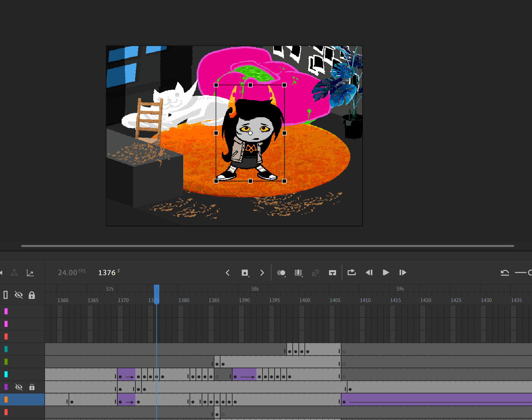Lock all layers via header padlock

32,295
